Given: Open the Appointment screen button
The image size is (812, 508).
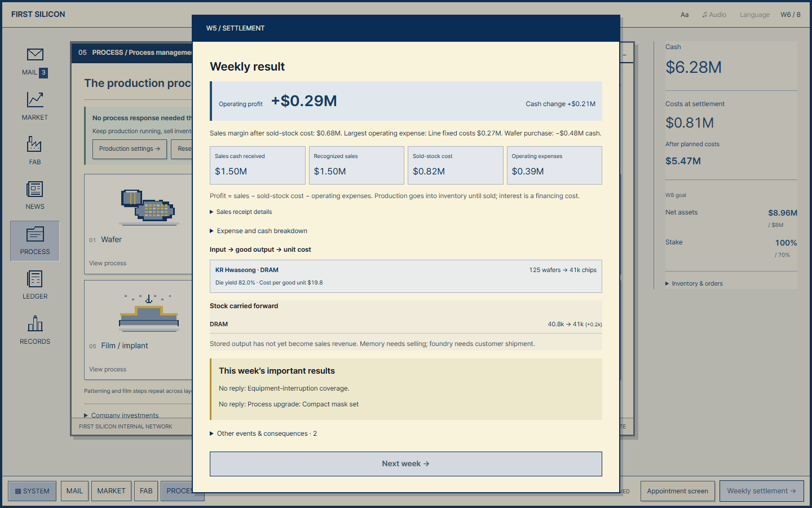Looking at the screenshot, I should [x=677, y=491].
